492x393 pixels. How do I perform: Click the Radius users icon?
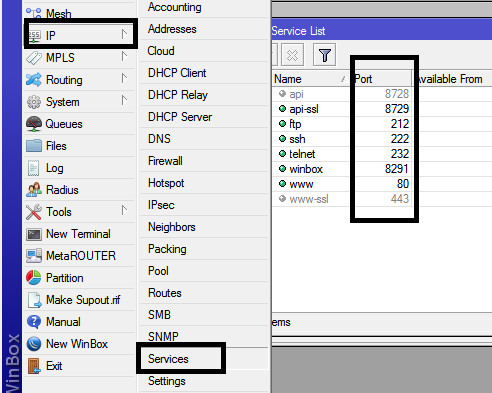[x=34, y=190]
